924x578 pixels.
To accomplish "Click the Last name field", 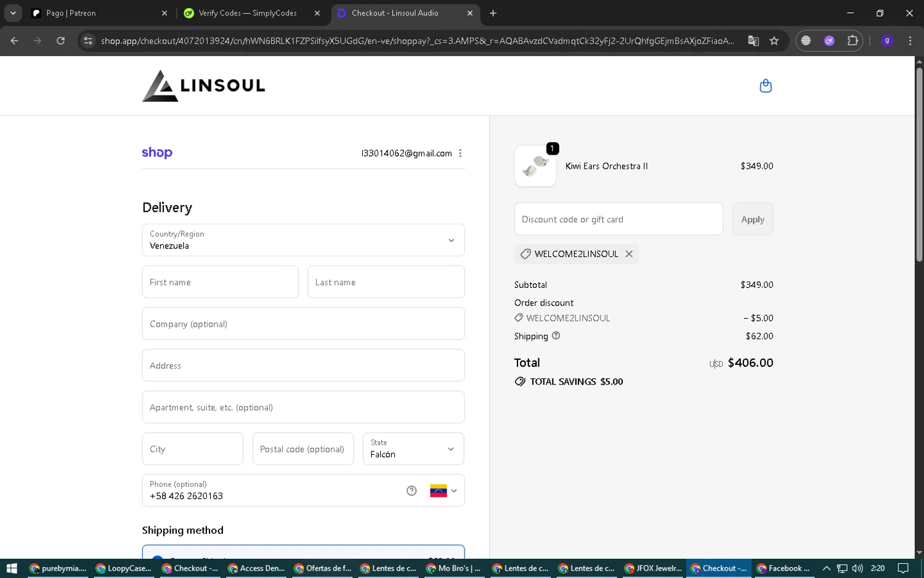I will tap(386, 282).
